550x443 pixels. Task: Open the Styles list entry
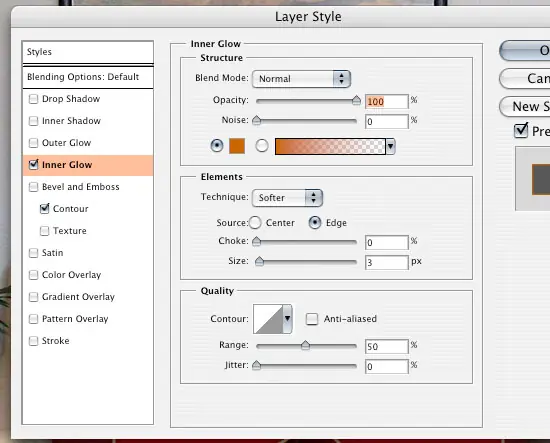88,52
